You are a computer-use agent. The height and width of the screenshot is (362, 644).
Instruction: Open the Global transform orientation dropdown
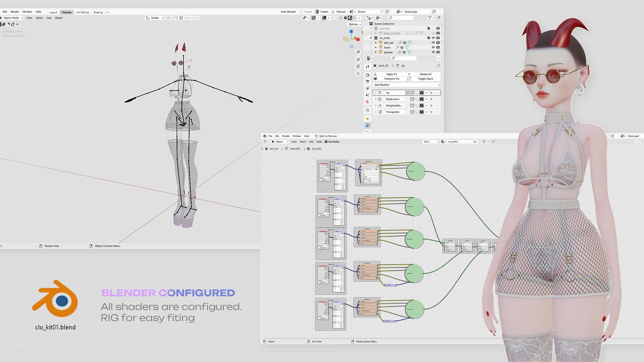coord(155,18)
